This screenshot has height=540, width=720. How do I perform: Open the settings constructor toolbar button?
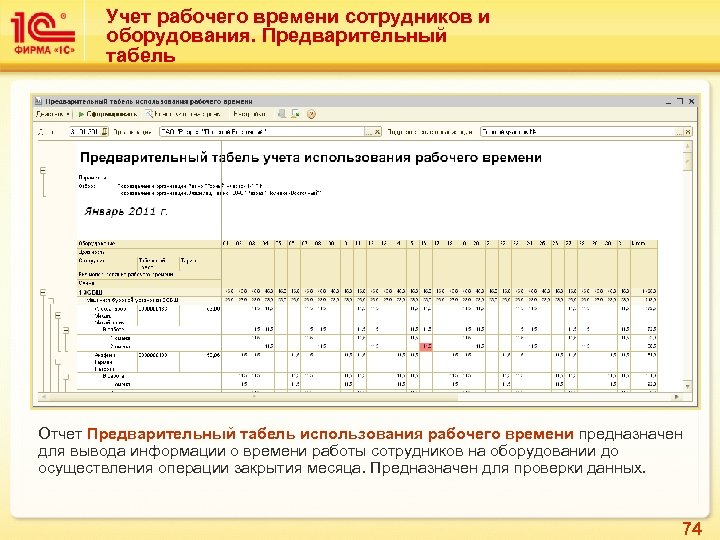(183, 114)
